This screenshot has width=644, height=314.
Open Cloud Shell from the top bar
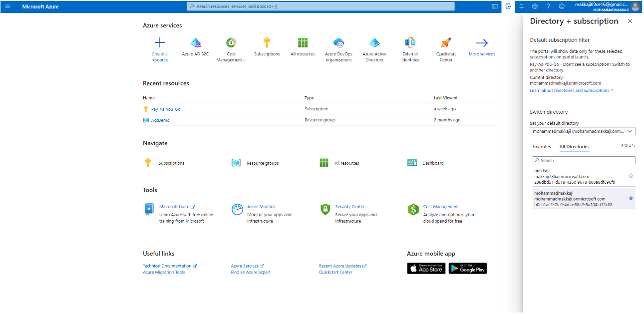tap(495, 6)
